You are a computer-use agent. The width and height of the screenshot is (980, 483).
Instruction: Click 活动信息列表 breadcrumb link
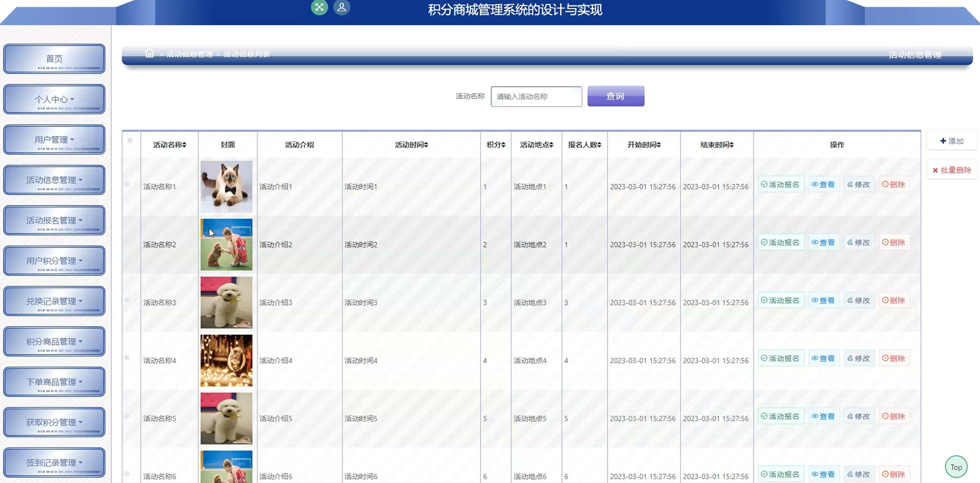[246, 54]
